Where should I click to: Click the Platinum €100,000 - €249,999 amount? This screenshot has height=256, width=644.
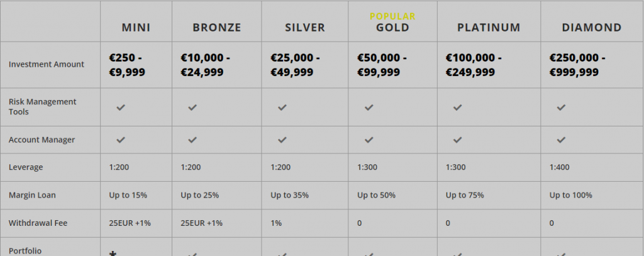[x=473, y=65]
